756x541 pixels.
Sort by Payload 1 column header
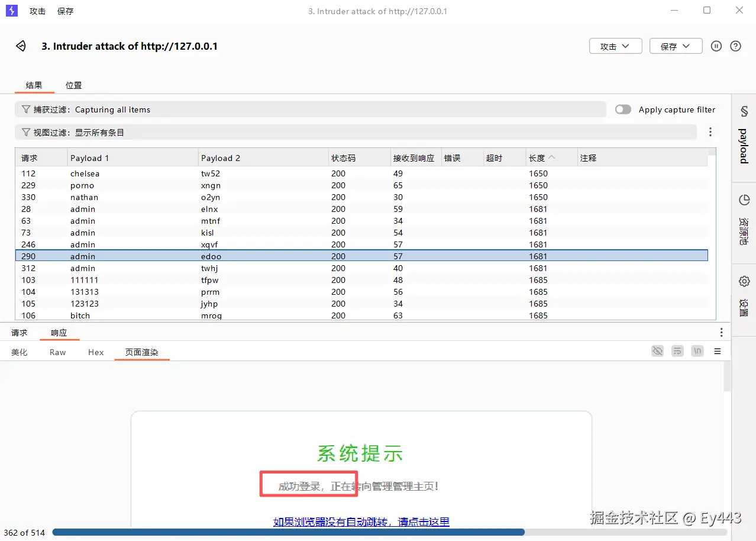tap(133, 158)
